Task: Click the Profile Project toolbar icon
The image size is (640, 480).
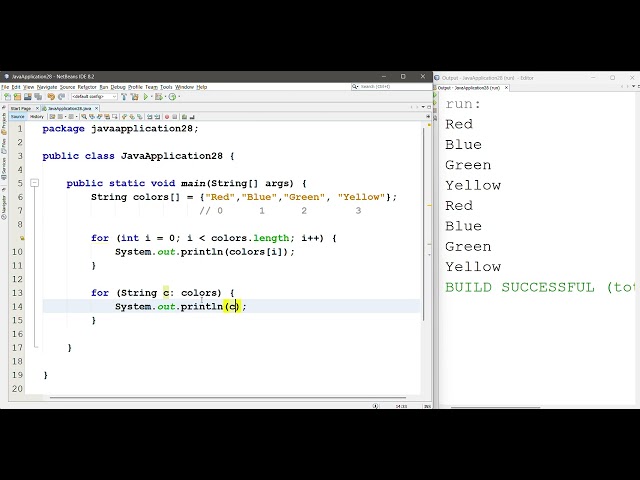Action: tap(172, 97)
